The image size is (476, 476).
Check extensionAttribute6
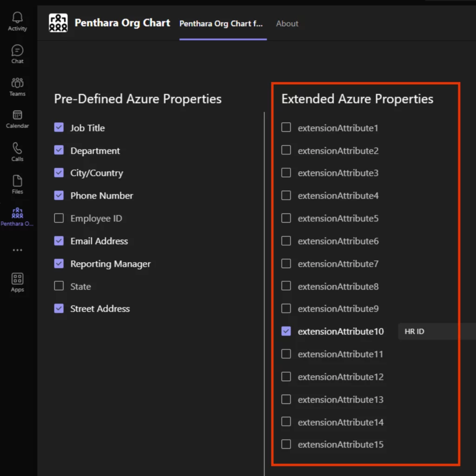(286, 241)
